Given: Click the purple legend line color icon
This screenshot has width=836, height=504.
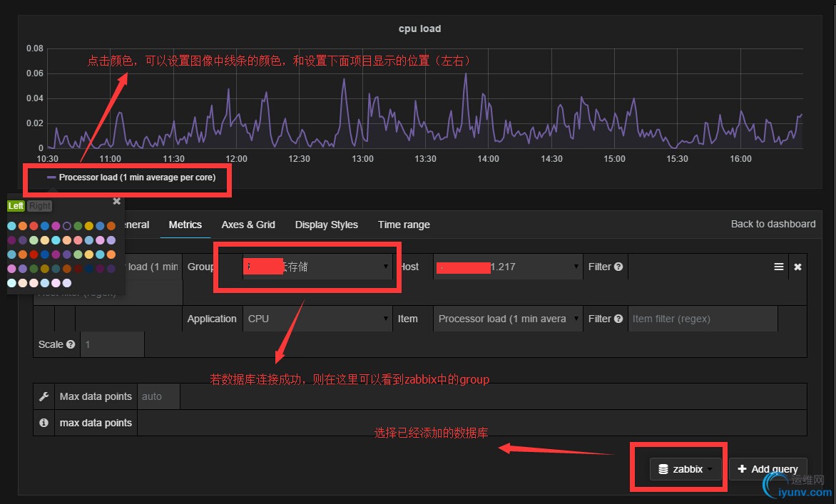Looking at the screenshot, I should (x=52, y=178).
